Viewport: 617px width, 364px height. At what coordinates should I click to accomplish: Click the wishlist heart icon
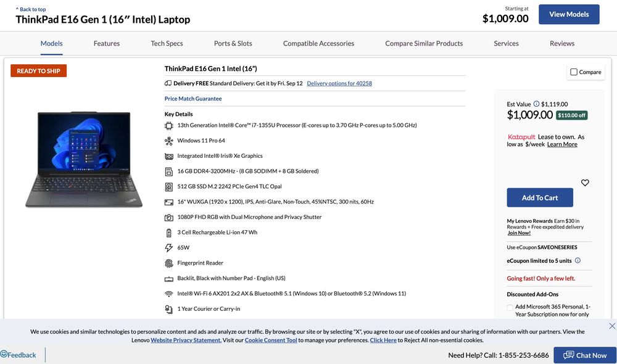pos(585,183)
